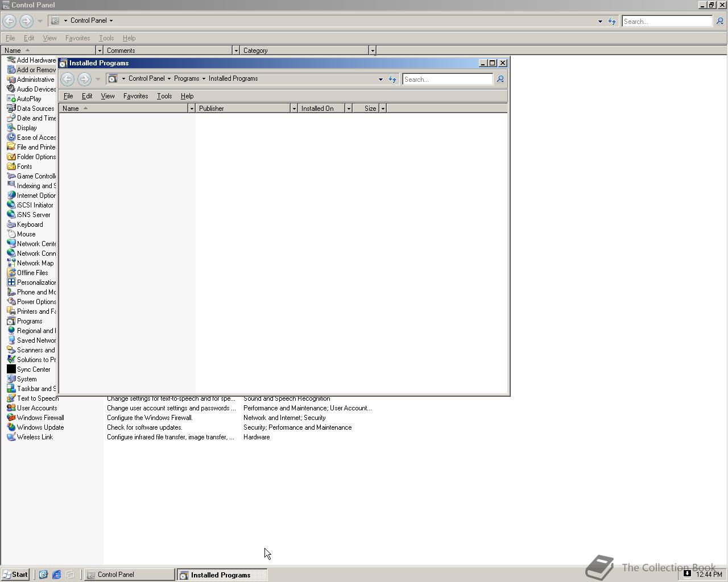The image size is (728, 582).
Task: Sort by the Publisher column header
Action: pos(243,109)
